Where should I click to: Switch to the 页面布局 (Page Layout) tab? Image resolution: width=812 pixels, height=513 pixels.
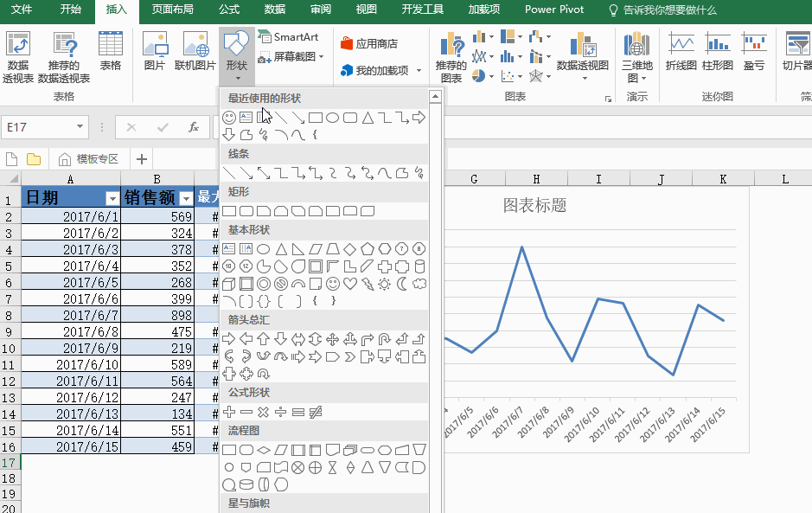(x=172, y=10)
